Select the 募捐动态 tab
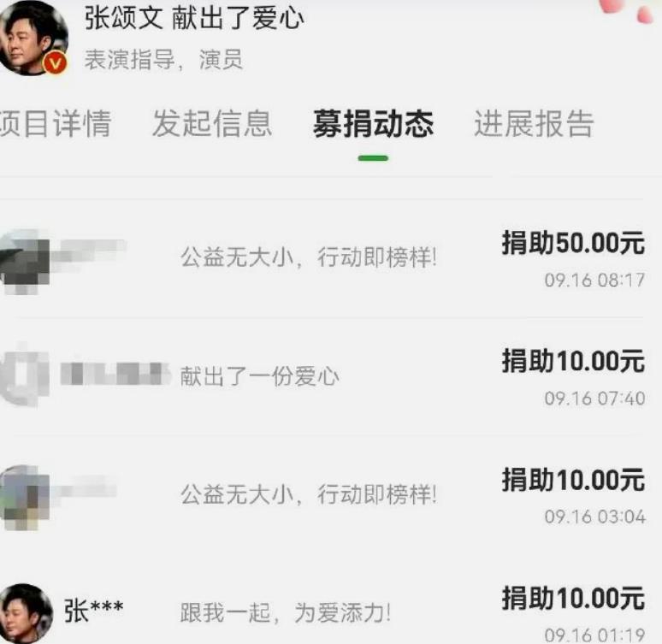Screen dimensions: 662x644 (x=373, y=123)
